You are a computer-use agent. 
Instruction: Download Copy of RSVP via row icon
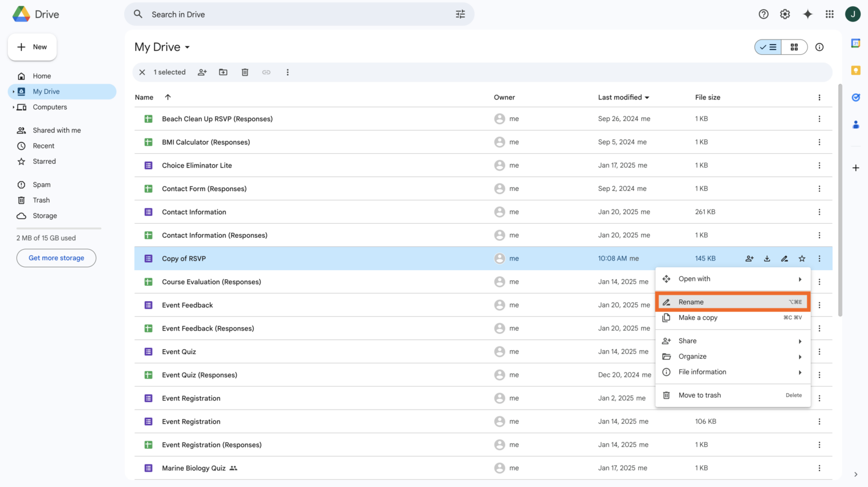click(767, 258)
